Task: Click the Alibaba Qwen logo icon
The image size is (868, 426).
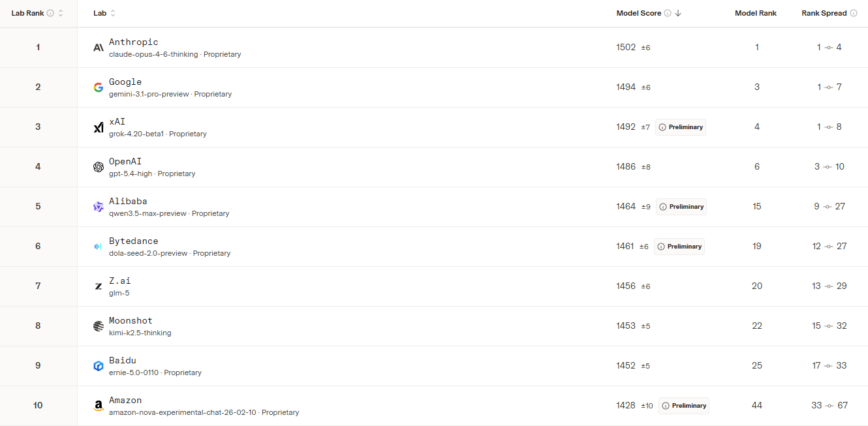Action: click(99, 207)
